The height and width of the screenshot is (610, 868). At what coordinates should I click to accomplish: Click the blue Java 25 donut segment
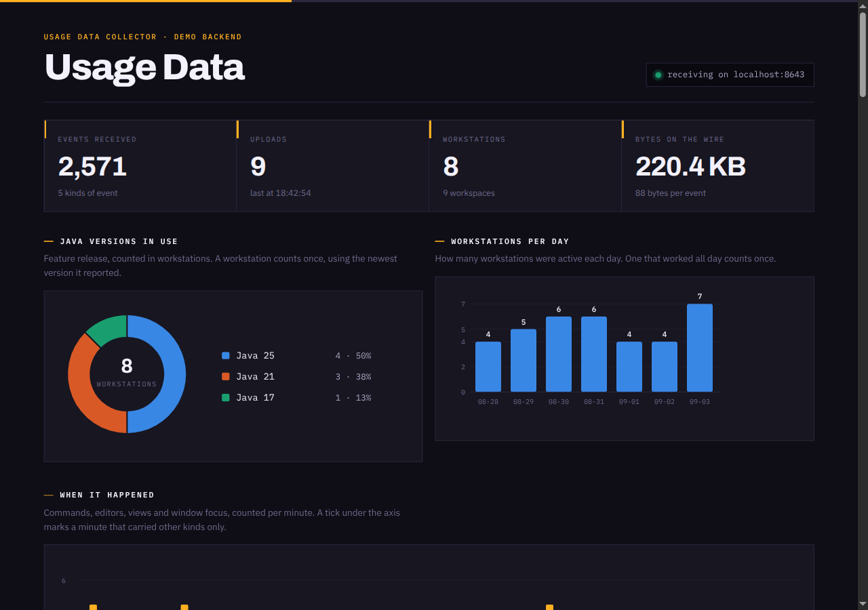pyautogui.click(x=175, y=374)
